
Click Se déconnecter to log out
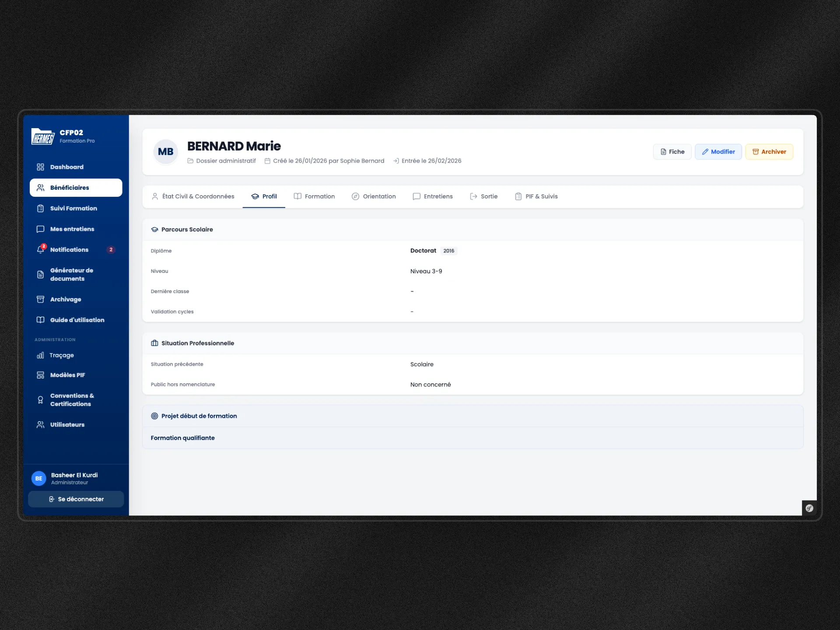(76, 499)
